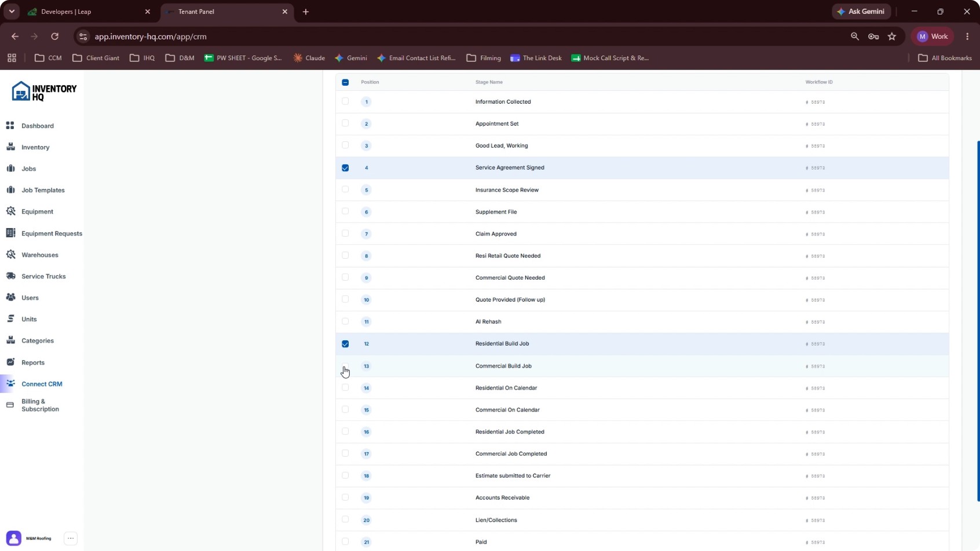Viewport: 980px width, 551px height.
Task: Open the Users sidebar icon
Action: (x=10, y=297)
